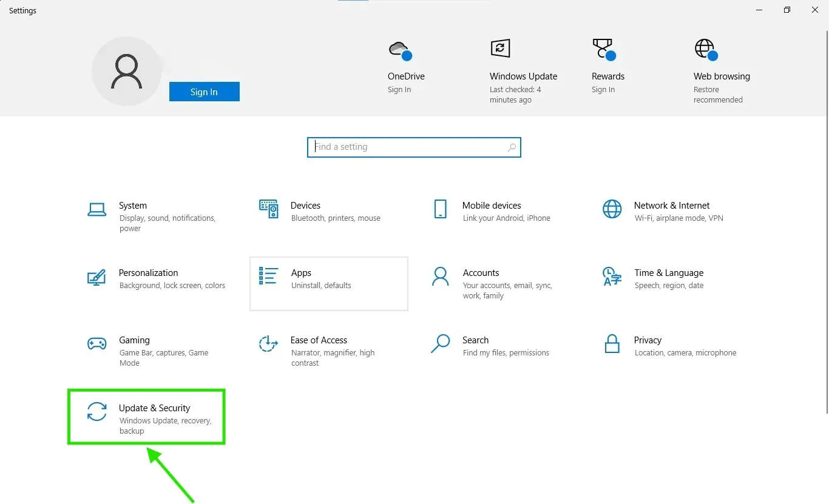This screenshot has height=504, width=829.
Task: Click the Search magnifier category icon
Action: click(440, 344)
